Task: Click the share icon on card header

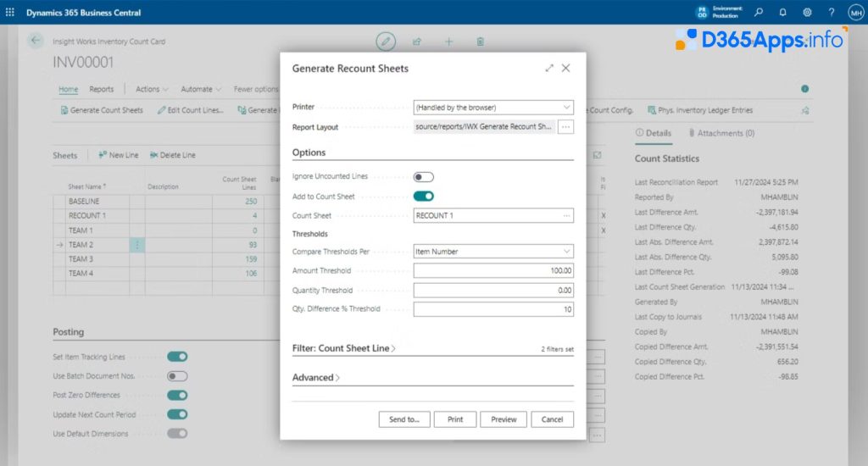Action: pyautogui.click(x=417, y=42)
